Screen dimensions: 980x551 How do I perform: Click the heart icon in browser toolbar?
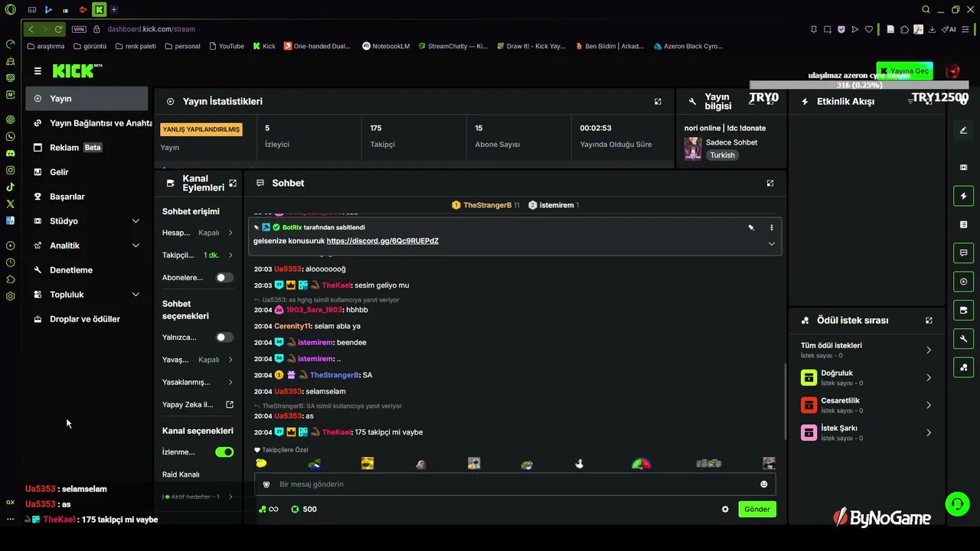coord(869,29)
